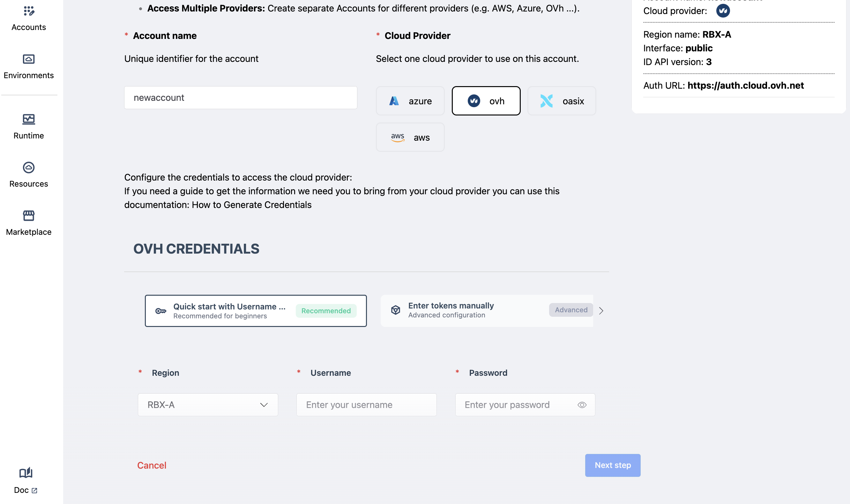850x504 pixels.
Task: Go to the Runtime section icon
Action: click(x=29, y=119)
